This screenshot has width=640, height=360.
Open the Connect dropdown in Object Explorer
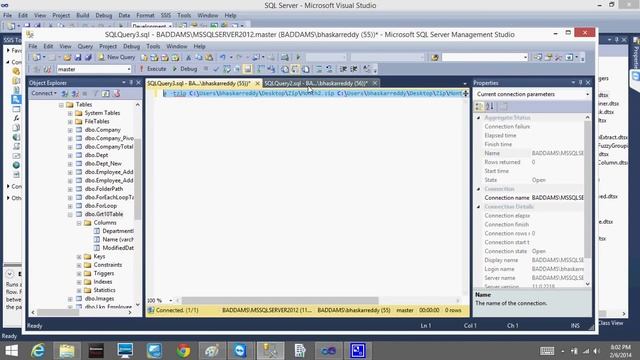(x=44, y=93)
